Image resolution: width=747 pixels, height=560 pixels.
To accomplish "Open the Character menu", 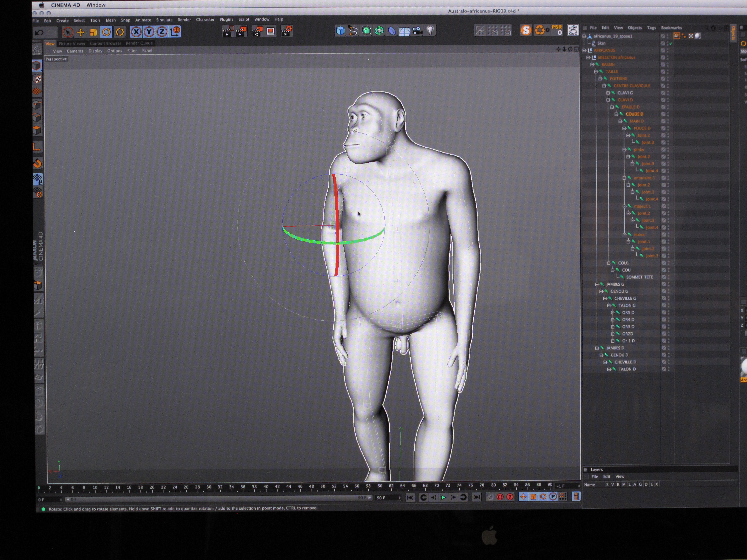I will [205, 20].
